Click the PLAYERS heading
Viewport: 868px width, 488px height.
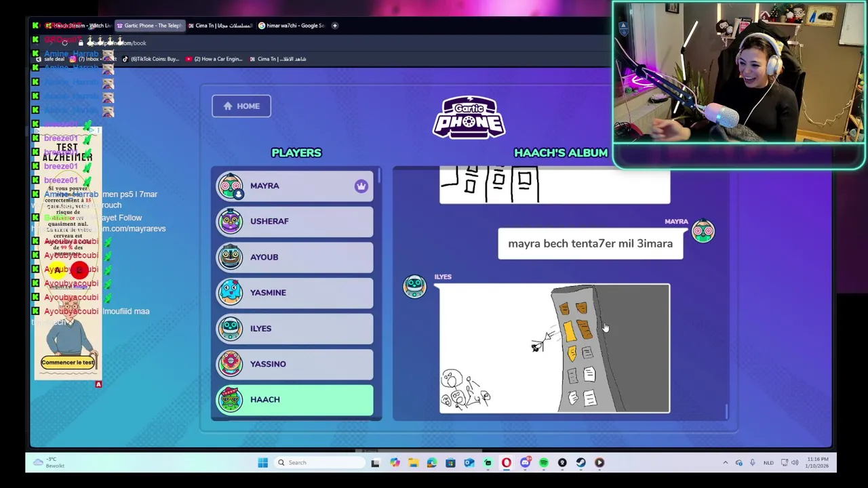(296, 152)
